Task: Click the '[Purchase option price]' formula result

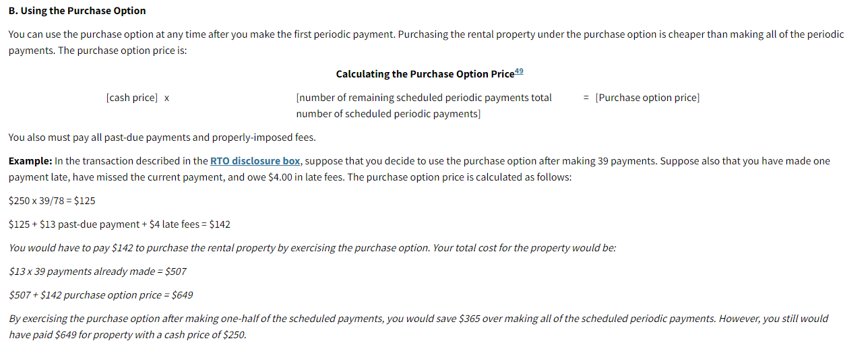Action: (648, 98)
